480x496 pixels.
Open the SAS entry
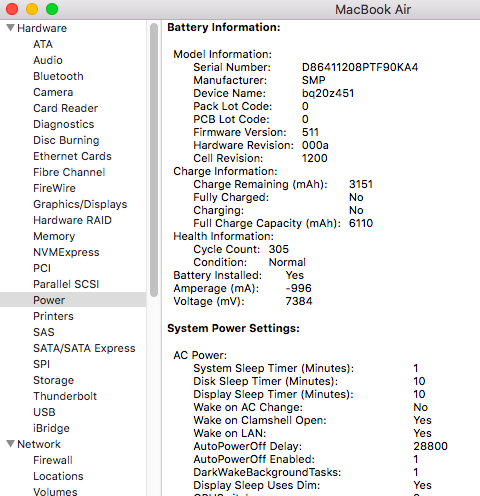pos(44,332)
